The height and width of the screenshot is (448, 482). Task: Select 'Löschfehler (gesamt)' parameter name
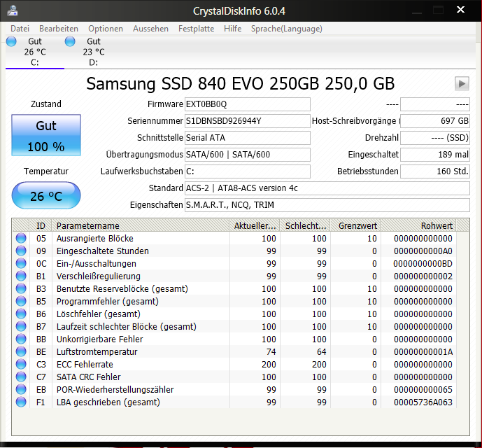point(99,314)
